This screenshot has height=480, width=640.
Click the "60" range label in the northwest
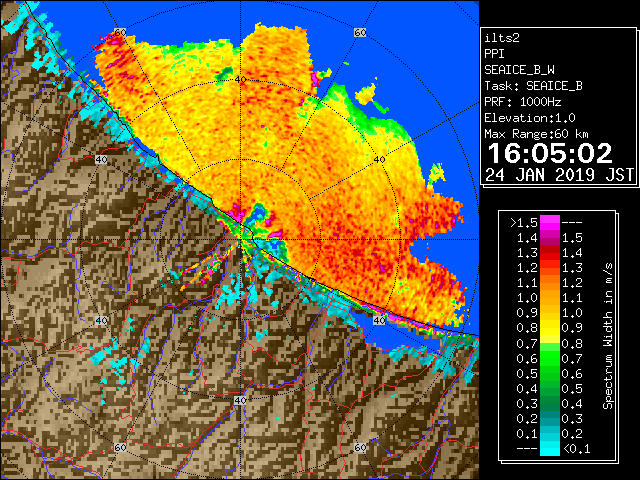click(x=120, y=32)
